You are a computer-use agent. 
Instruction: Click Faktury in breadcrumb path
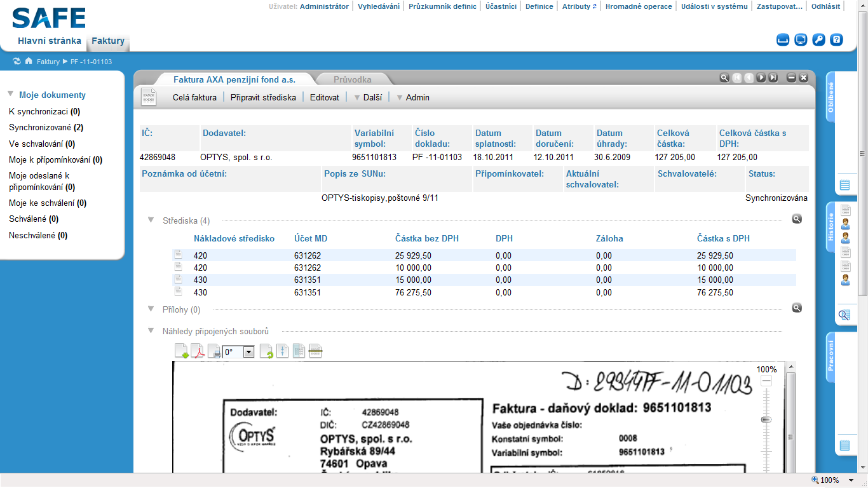[x=48, y=62]
